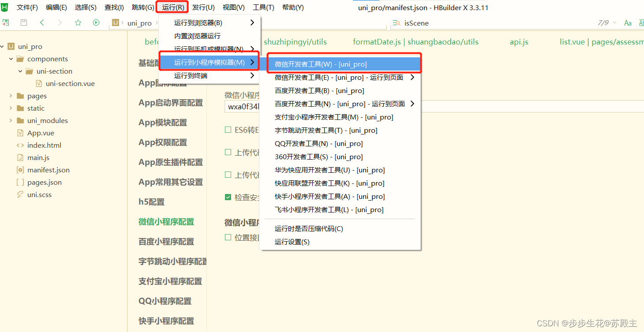Toggle the first 上传代 checkbox
The image size is (644, 332).
click(x=228, y=152)
